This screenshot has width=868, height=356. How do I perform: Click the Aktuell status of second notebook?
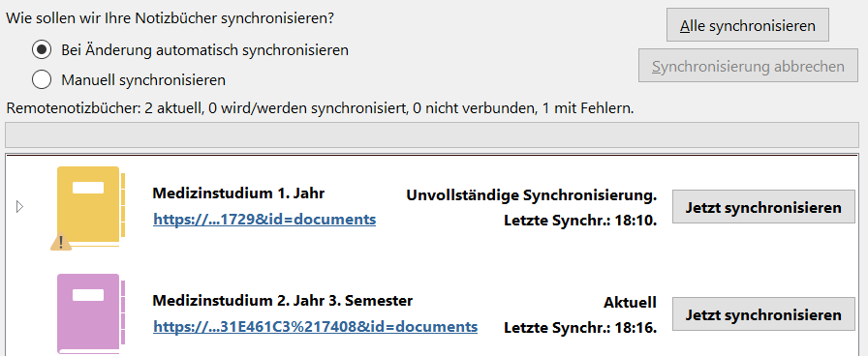pos(630,303)
